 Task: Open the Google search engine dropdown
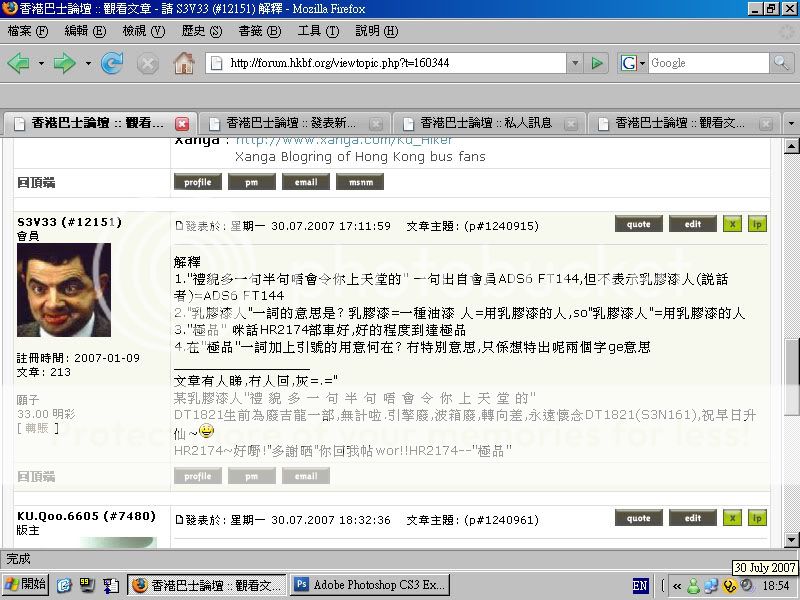pyautogui.click(x=643, y=63)
